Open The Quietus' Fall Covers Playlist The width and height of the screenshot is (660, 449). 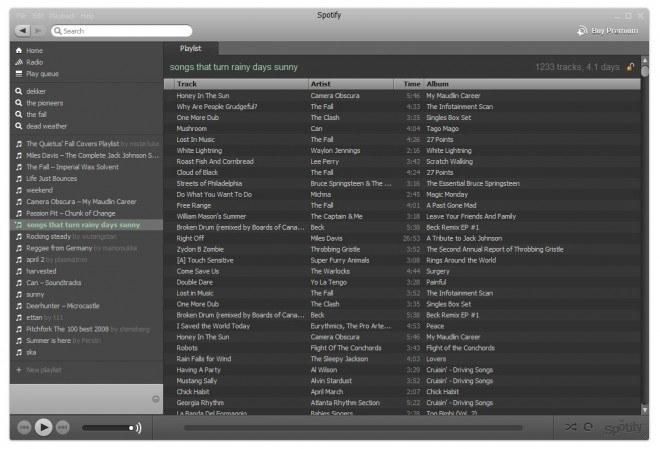tap(72, 144)
